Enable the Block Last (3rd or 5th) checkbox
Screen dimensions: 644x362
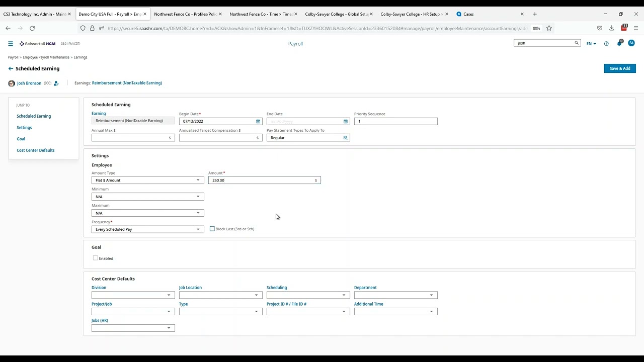point(212,229)
